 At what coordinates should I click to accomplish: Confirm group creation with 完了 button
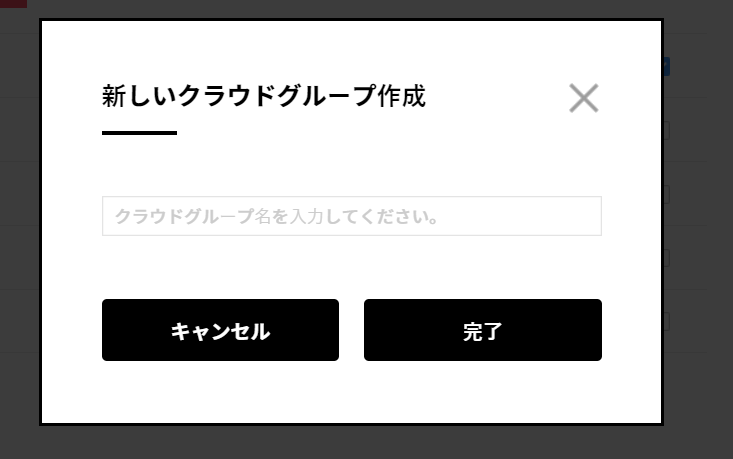[482, 330]
